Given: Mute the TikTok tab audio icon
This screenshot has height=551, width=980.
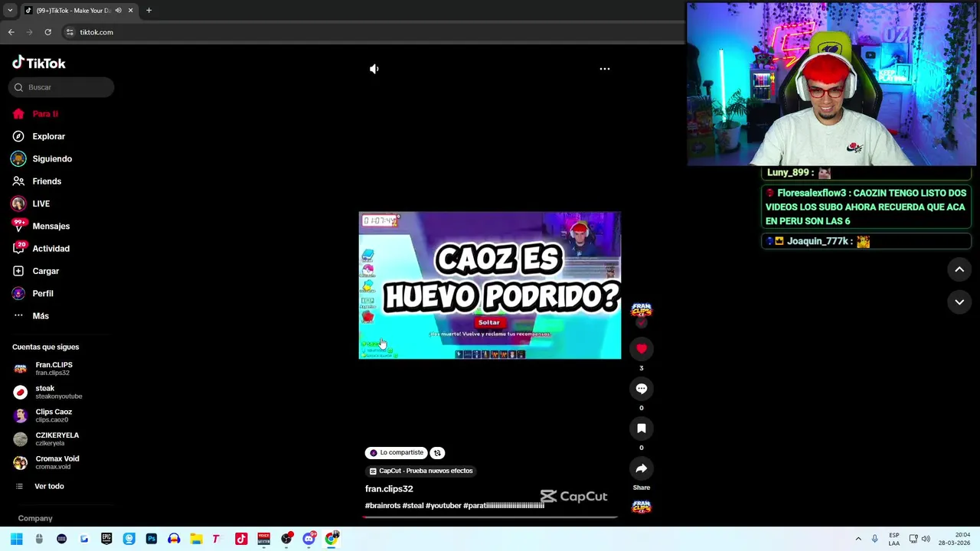Looking at the screenshot, I should coord(118,11).
